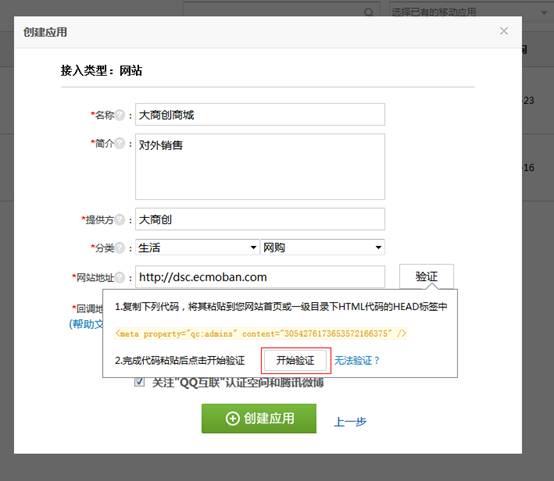This screenshot has height=481, width=554.
Task: Click the help icon next to 网站地址
Action: coord(120,277)
